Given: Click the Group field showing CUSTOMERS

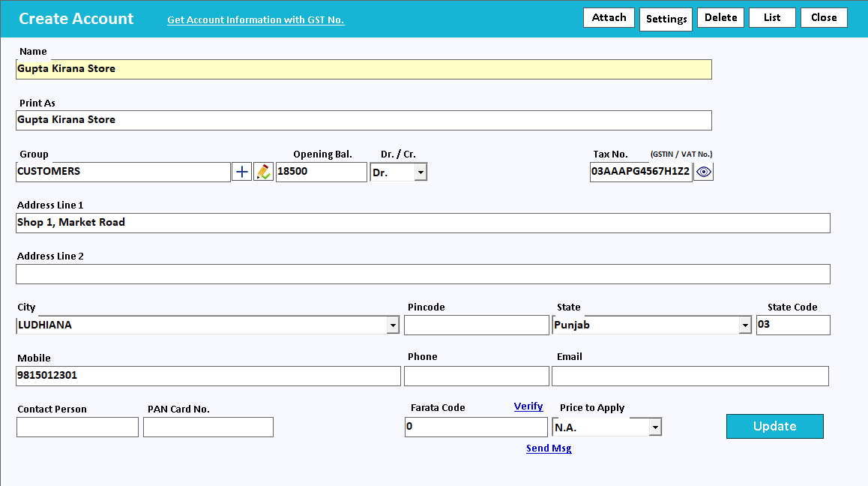Looking at the screenshot, I should (123, 172).
